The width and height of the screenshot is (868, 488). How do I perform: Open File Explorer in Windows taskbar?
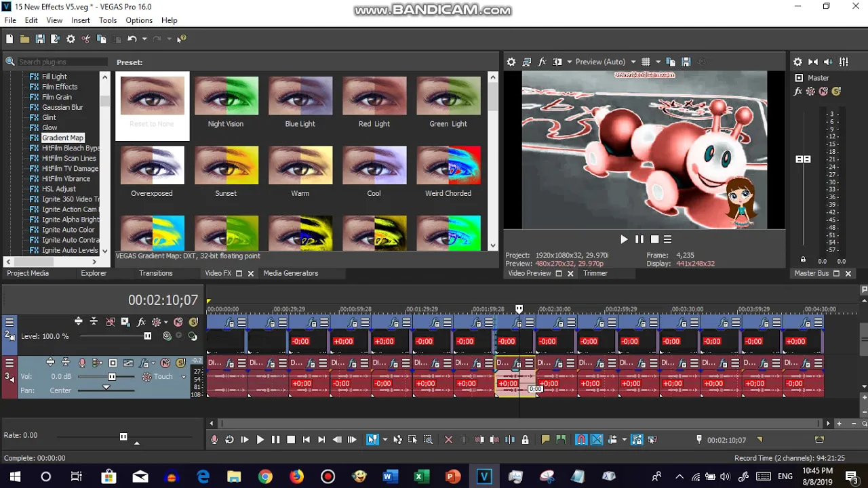(234, 476)
